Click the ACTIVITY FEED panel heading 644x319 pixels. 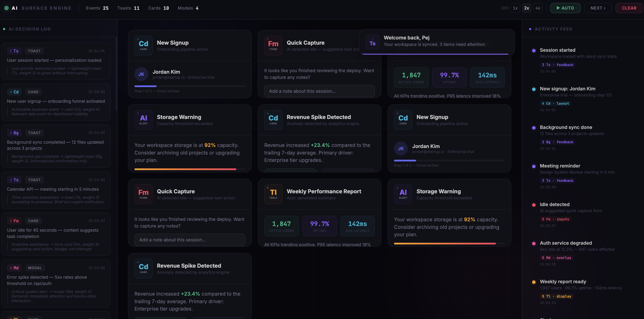pyautogui.click(x=553, y=29)
